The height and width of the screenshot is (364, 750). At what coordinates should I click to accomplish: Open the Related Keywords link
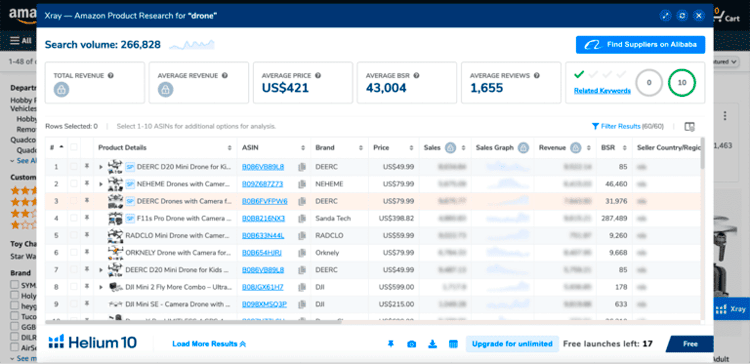pyautogui.click(x=602, y=91)
